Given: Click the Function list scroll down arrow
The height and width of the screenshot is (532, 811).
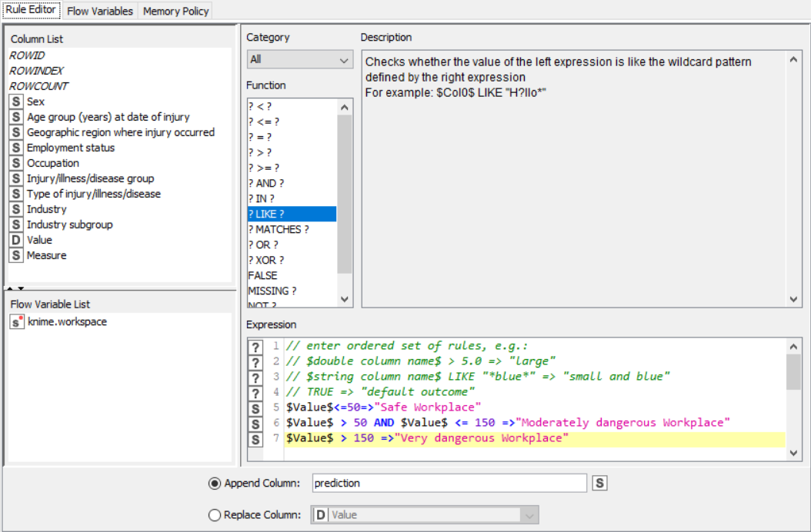Looking at the screenshot, I should pyautogui.click(x=345, y=299).
